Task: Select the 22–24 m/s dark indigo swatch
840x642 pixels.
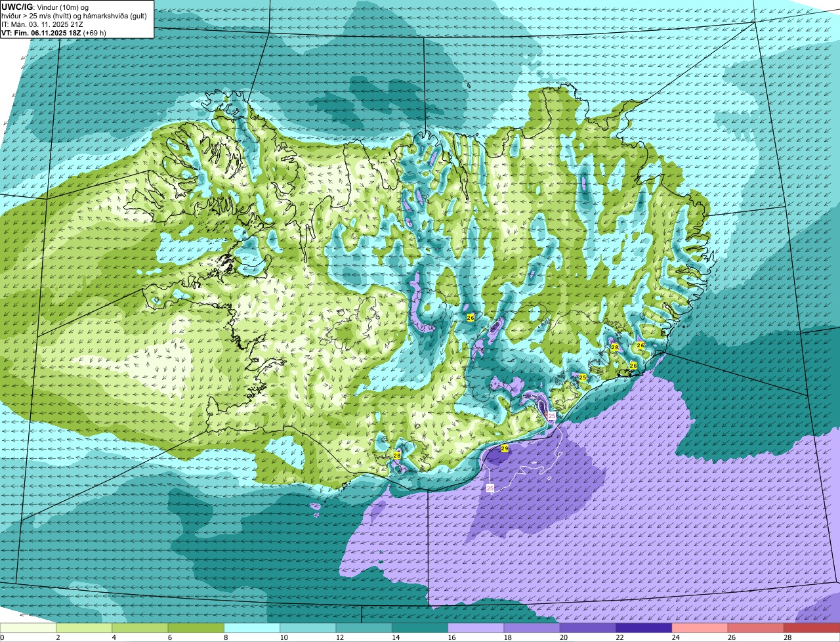Action: (x=644, y=628)
